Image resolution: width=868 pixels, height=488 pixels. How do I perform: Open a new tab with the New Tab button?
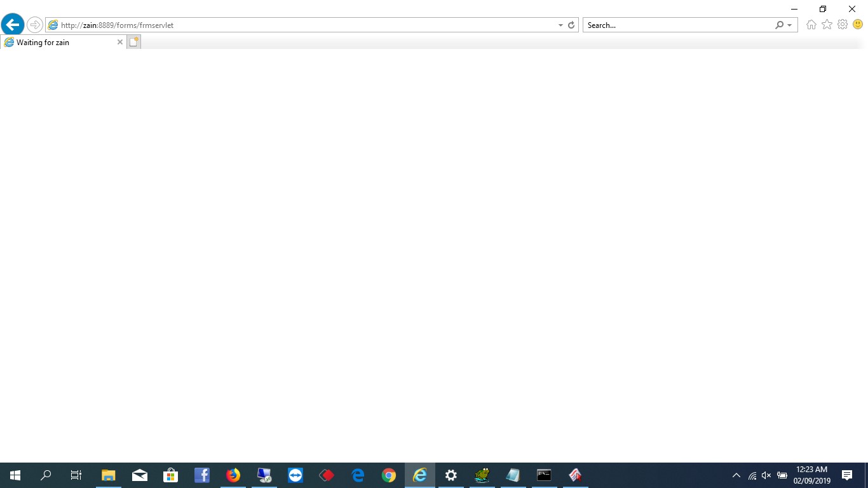[x=133, y=42]
